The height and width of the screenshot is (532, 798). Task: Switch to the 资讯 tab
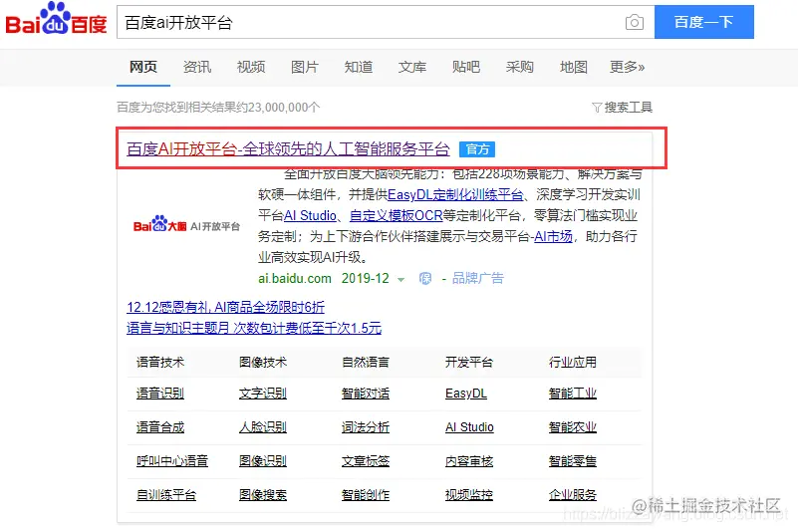point(197,67)
